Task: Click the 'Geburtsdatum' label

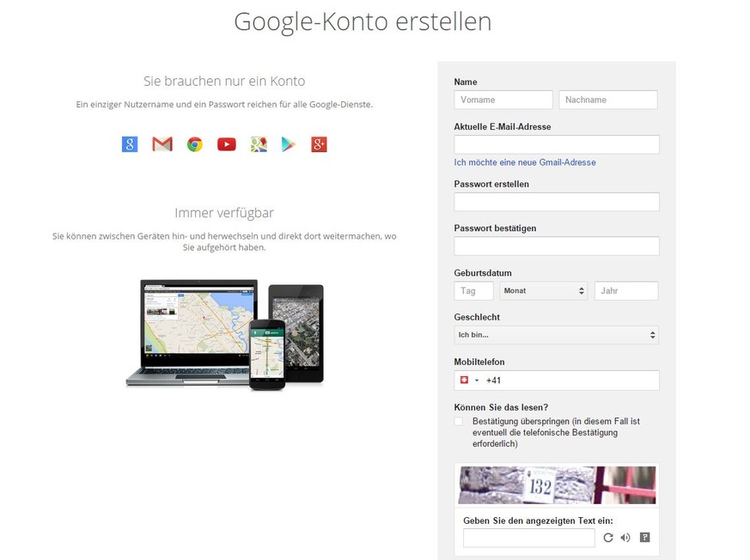Action: click(483, 273)
